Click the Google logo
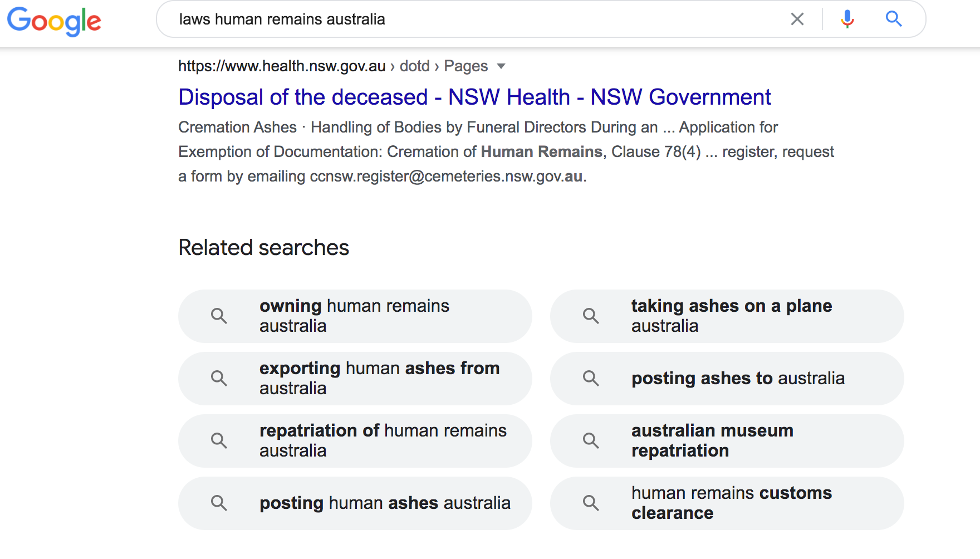Screen dimensions: 980x559 tap(54, 21)
